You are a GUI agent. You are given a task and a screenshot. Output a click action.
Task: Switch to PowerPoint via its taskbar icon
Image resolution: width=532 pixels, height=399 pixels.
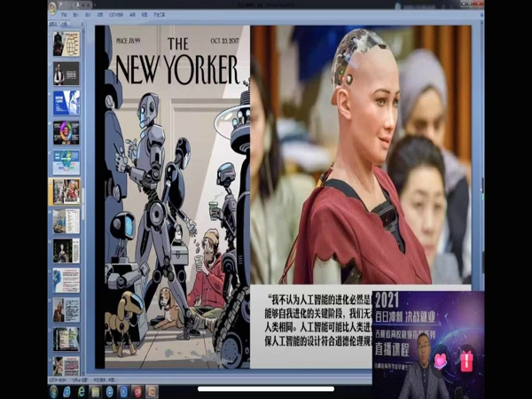[151, 390]
